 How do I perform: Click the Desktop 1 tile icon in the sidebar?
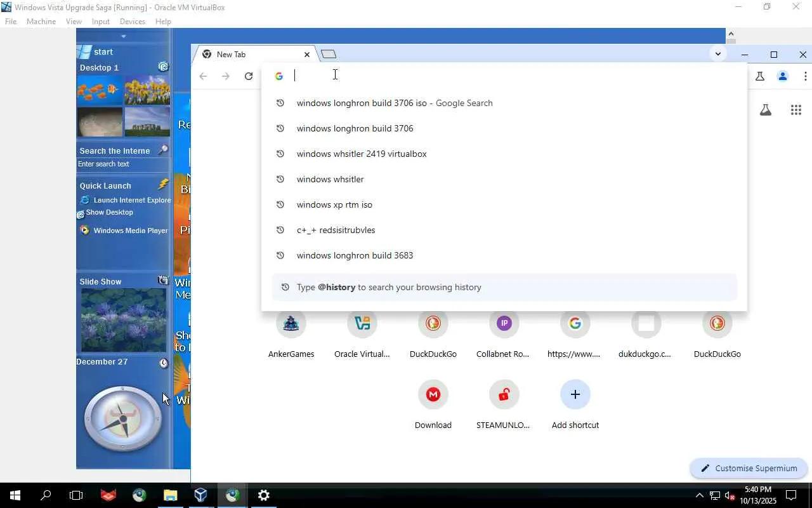pyautogui.click(x=163, y=67)
